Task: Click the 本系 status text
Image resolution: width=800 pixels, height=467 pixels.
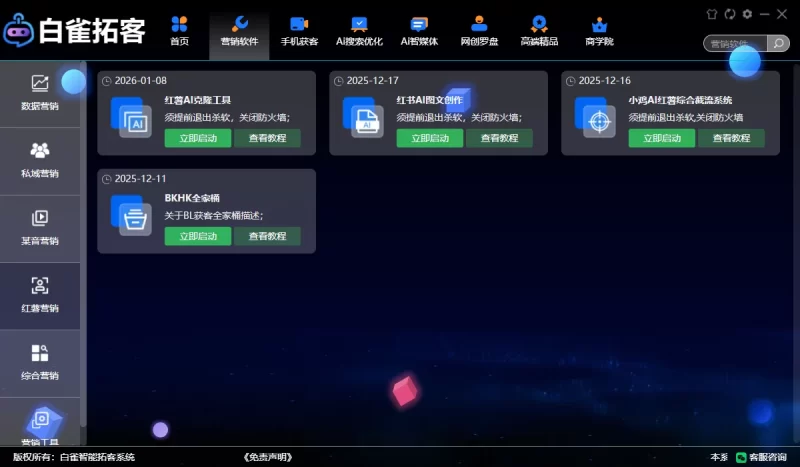Action: click(x=719, y=457)
